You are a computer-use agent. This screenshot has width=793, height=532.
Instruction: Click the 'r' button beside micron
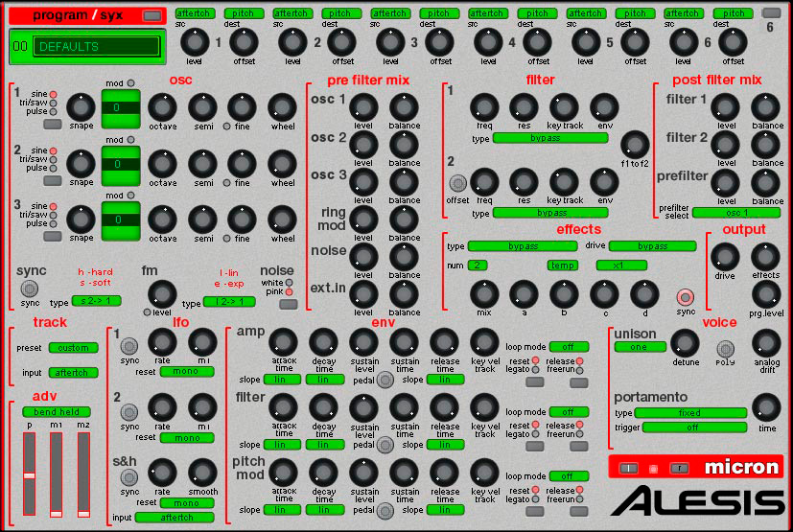pyautogui.click(x=679, y=469)
